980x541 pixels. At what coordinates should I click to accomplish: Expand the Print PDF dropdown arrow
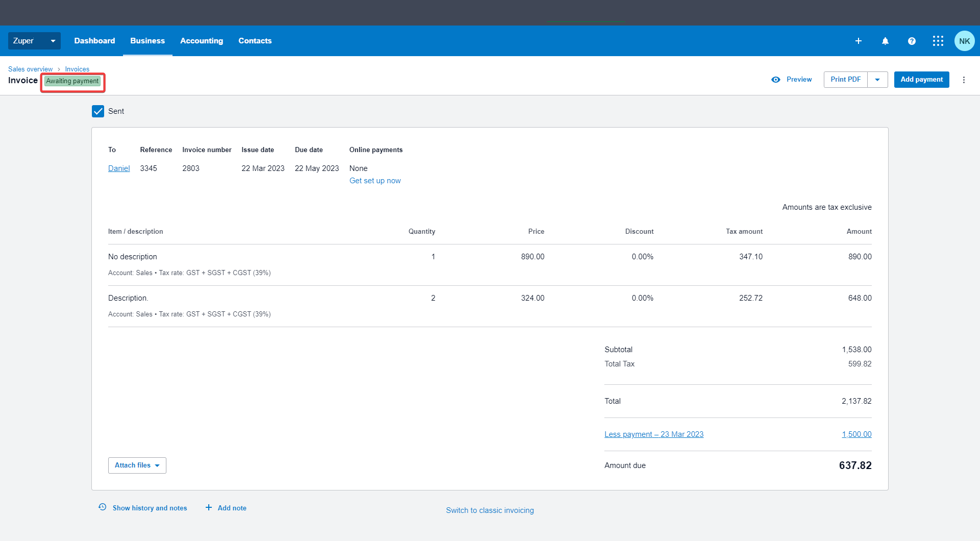tap(877, 80)
